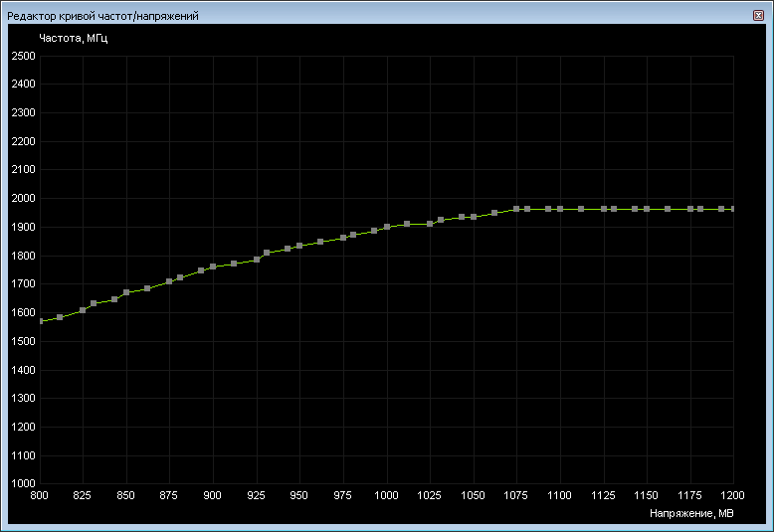
Task: Click the 1175 voltage axis value
Action: (x=689, y=495)
